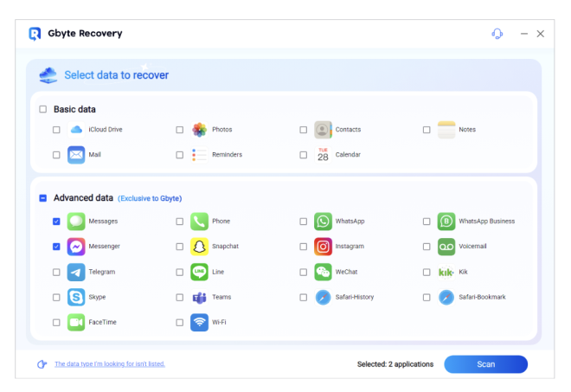The image size is (571, 392).
Task: Enable the Kik checkbox
Action: click(x=427, y=272)
